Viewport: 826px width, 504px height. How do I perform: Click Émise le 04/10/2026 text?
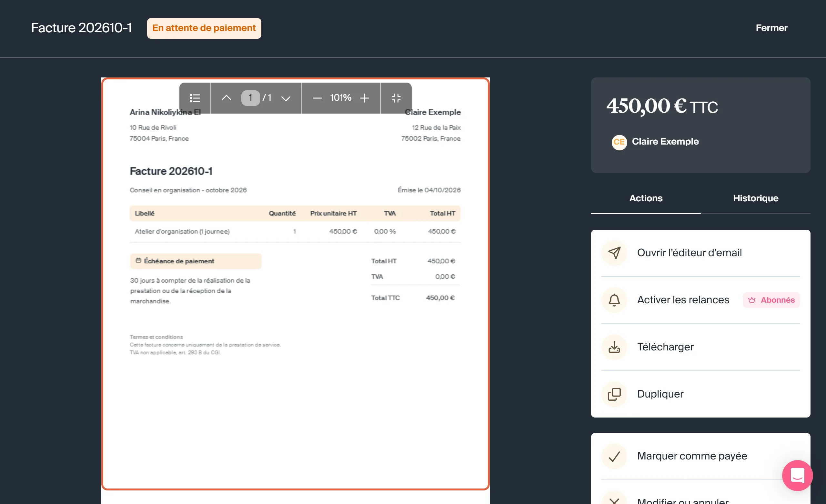point(429,190)
